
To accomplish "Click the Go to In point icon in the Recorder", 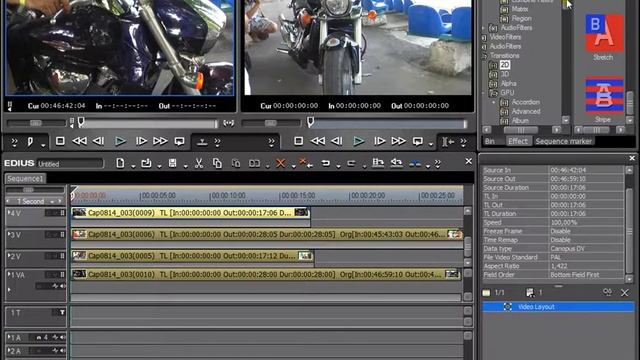I will (x=448, y=142).
